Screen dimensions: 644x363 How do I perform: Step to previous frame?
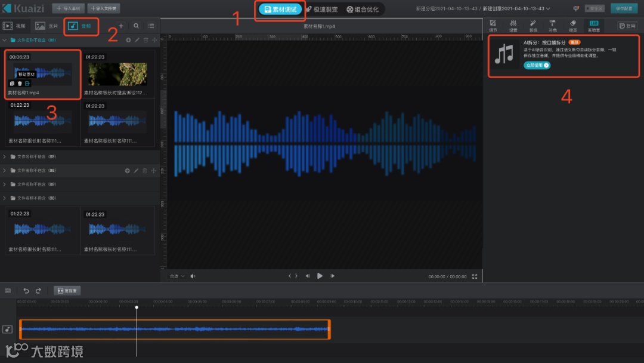307,276
